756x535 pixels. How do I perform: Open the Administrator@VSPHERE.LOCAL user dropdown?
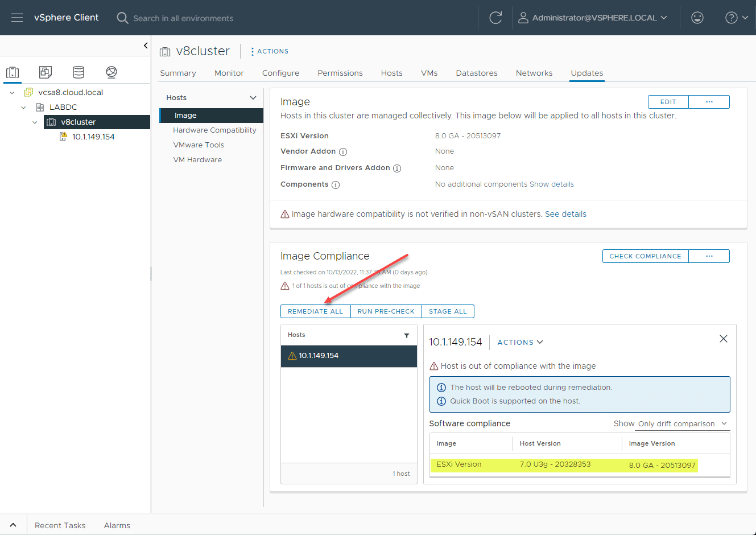pos(600,18)
